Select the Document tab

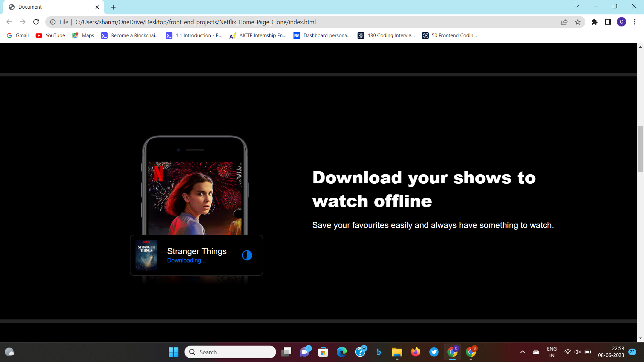coord(54,7)
